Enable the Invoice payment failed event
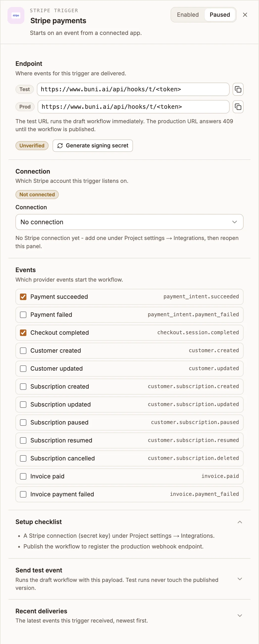 coord(23,495)
